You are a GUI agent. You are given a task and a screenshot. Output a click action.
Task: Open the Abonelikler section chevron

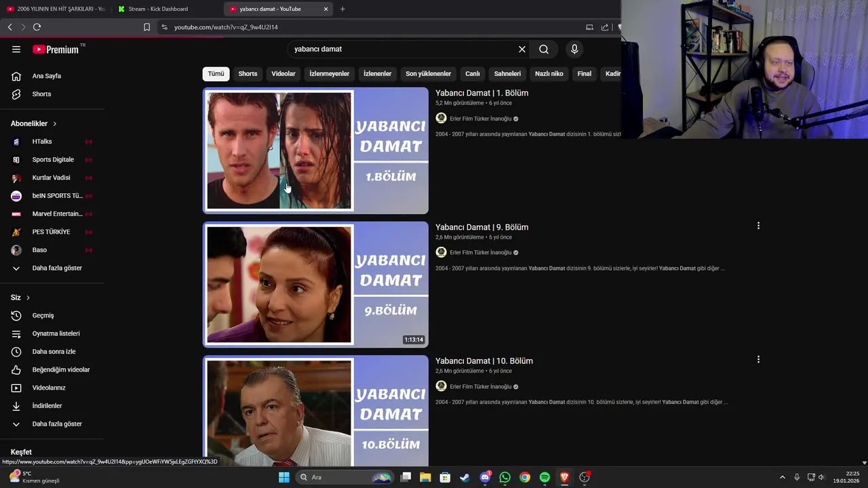54,123
